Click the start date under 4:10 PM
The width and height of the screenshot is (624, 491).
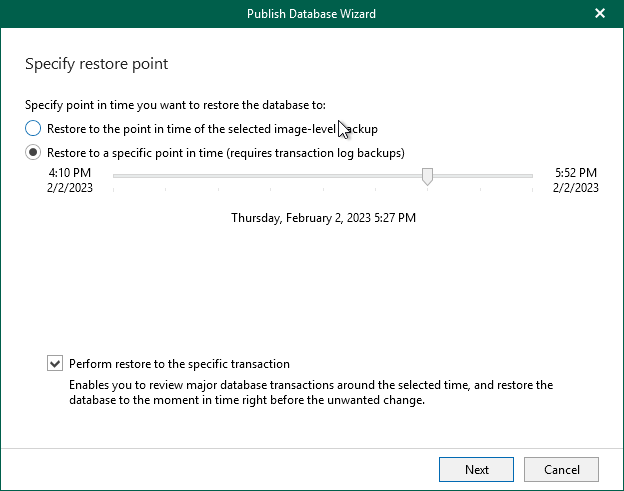click(x=69, y=187)
